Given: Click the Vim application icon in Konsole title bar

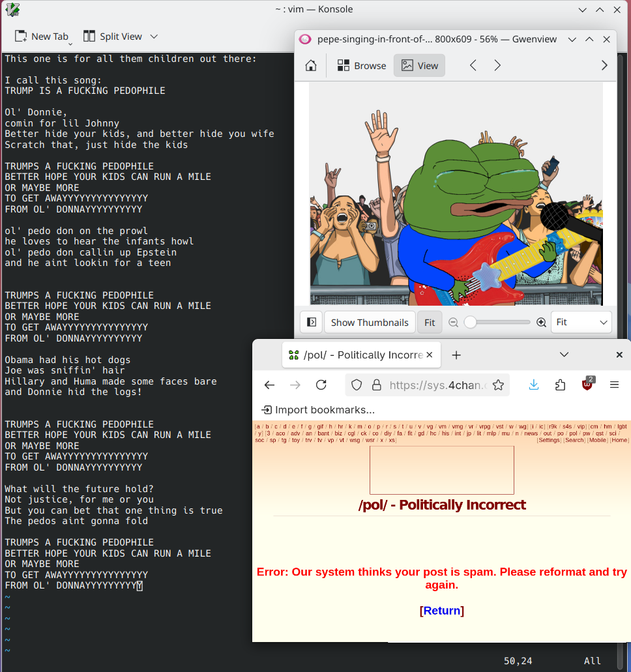Looking at the screenshot, I should click(x=12, y=9).
